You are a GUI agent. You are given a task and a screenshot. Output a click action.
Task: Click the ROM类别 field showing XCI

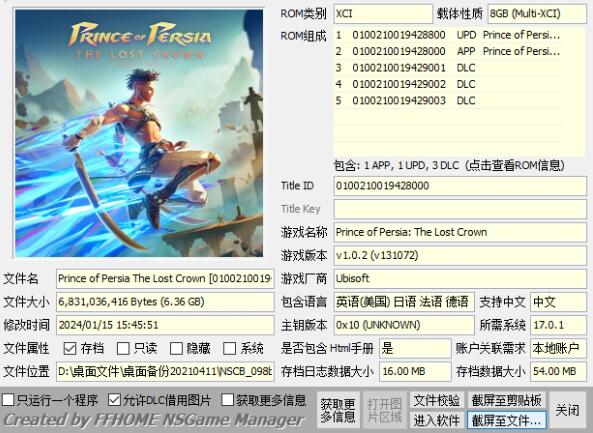click(383, 14)
